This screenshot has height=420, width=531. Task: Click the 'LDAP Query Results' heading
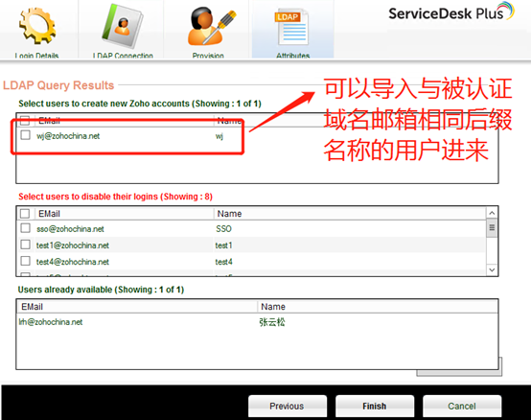pyautogui.click(x=58, y=85)
